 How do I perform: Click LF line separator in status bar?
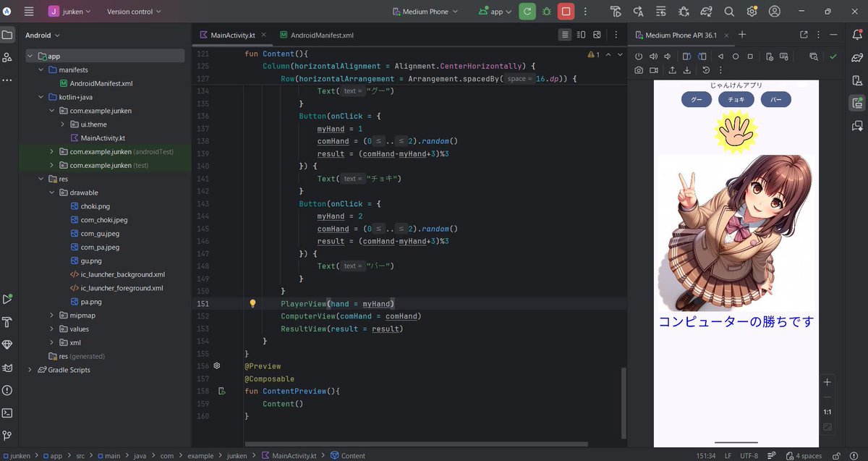click(x=728, y=456)
